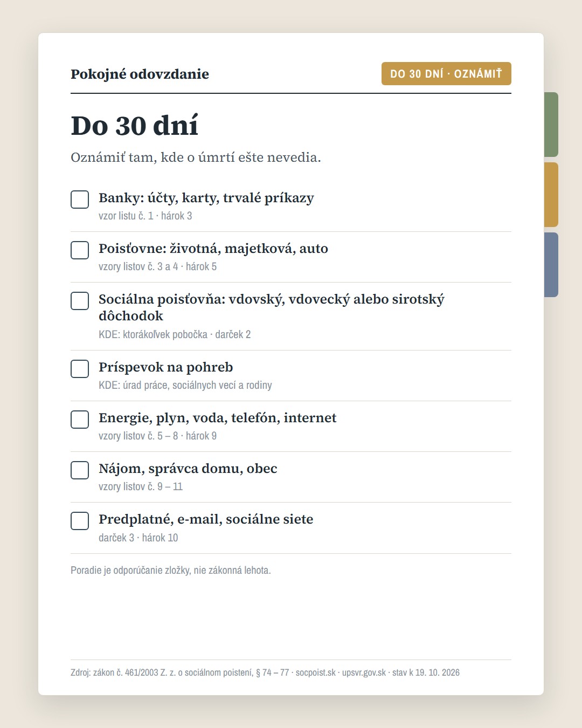This screenshot has height=728, width=582.
Task: Click the DO 30 DNÍ · OZNÁMIŤ badge
Action: 446,74
